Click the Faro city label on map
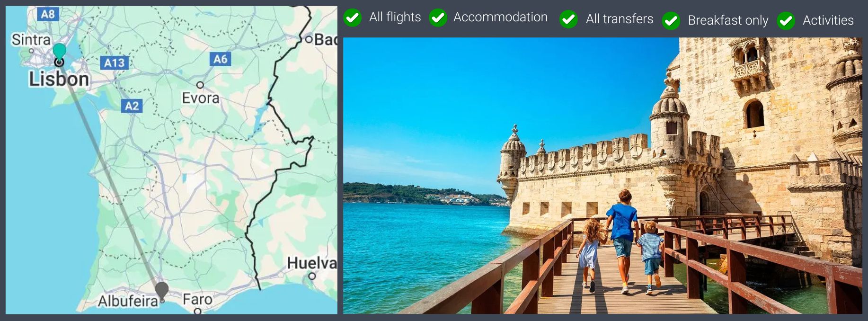The height and width of the screenshot is (321, 868). 197,299
